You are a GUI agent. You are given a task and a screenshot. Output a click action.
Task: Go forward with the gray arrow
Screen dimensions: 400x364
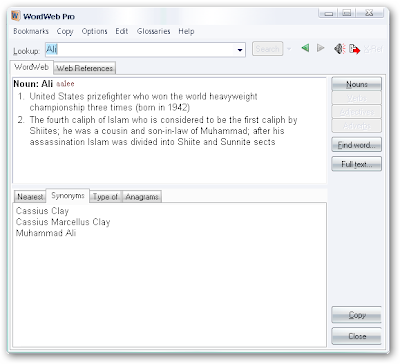point(320,48)
